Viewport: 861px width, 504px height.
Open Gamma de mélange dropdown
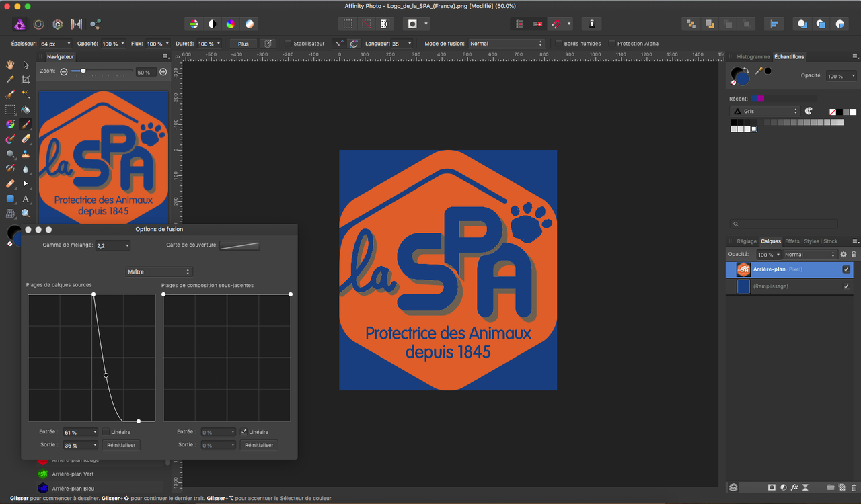coord(113,246)
